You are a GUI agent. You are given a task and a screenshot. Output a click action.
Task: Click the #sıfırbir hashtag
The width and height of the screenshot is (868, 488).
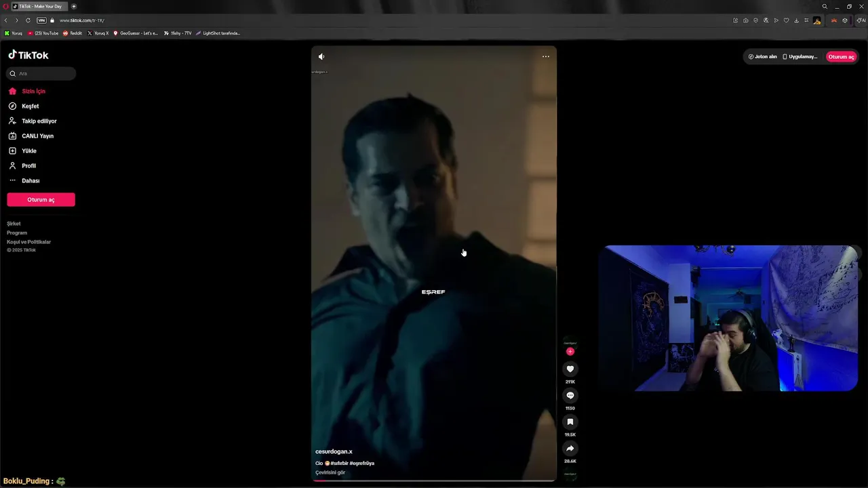(339, 463)
